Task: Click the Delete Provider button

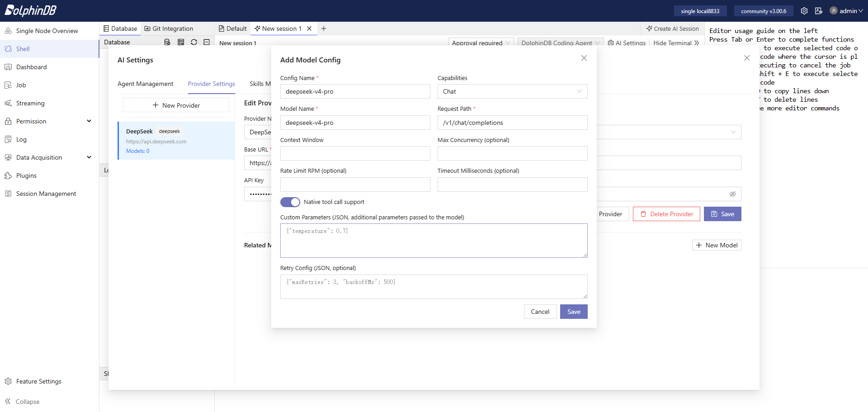Action: [667, 214]
